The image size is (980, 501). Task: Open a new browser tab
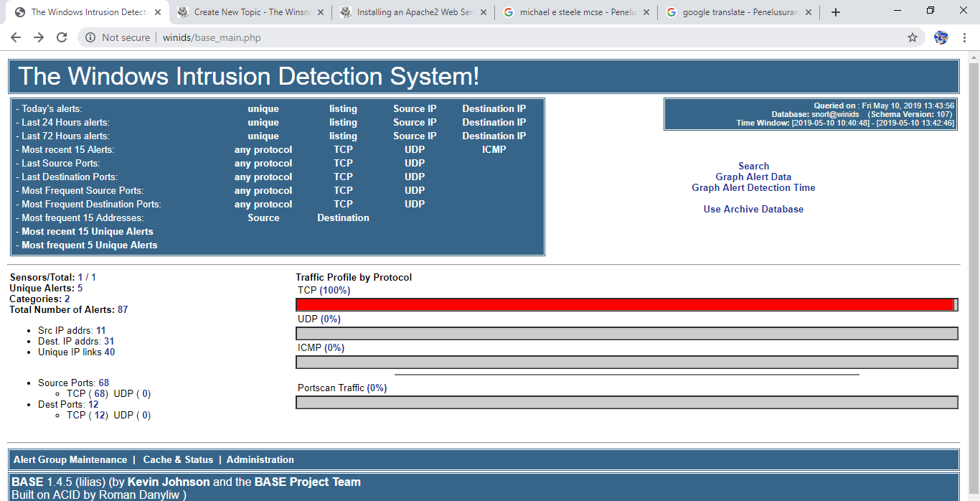tap(836, 12)
